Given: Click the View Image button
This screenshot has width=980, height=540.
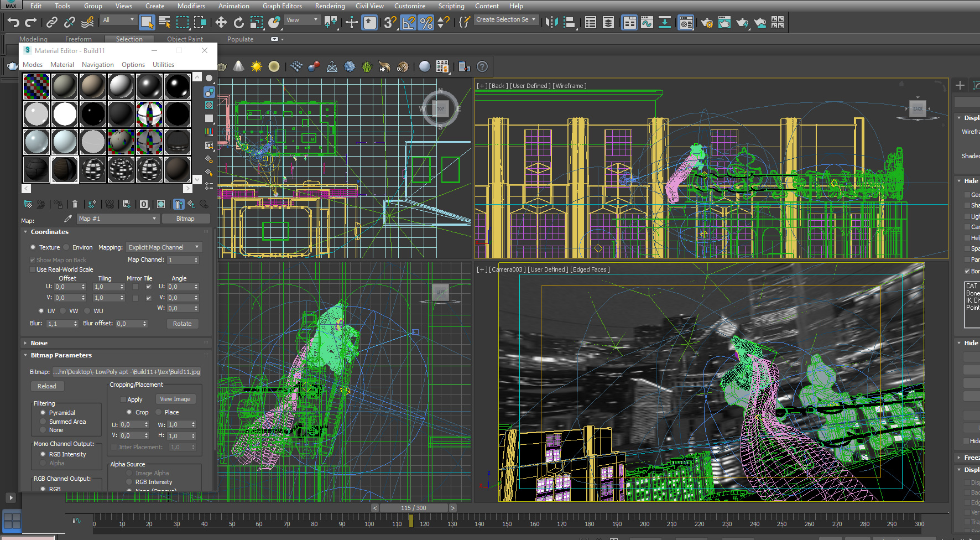Looking at the screenshot, I should point(175,399).
